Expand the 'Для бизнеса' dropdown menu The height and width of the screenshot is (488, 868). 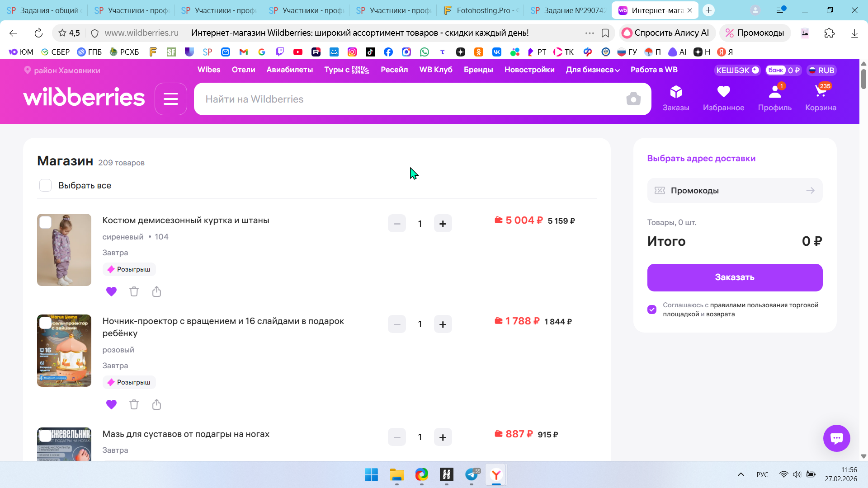tap(593, 70)
